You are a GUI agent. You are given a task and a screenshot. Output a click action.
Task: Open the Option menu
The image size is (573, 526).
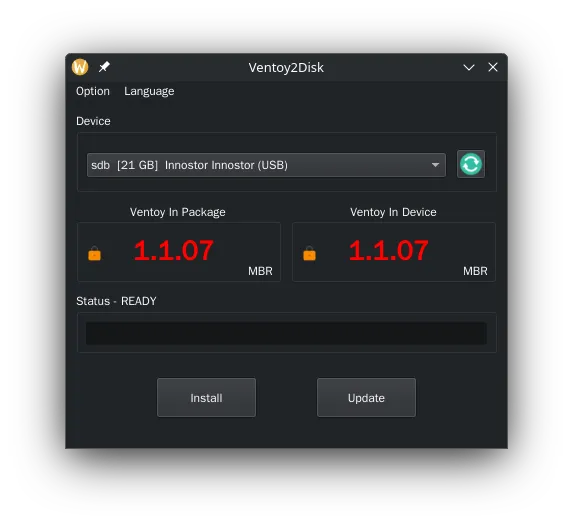pyautogui.click(x=93, y=91)
